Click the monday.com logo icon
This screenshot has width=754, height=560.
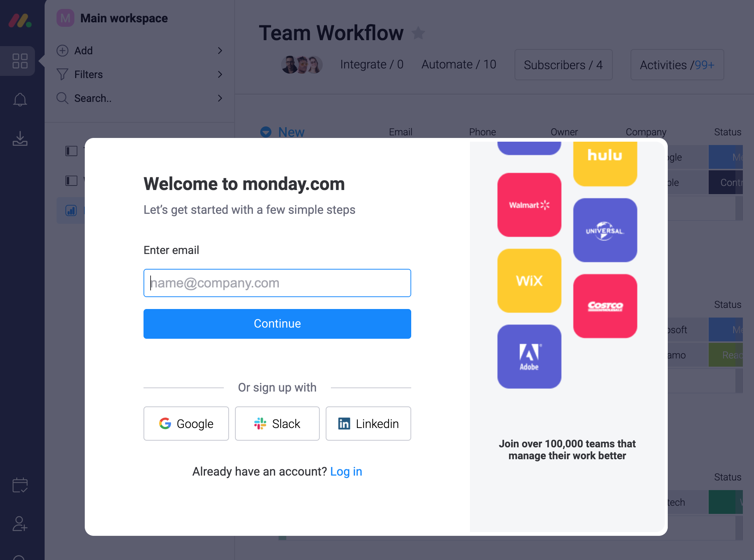pos(20,20)
